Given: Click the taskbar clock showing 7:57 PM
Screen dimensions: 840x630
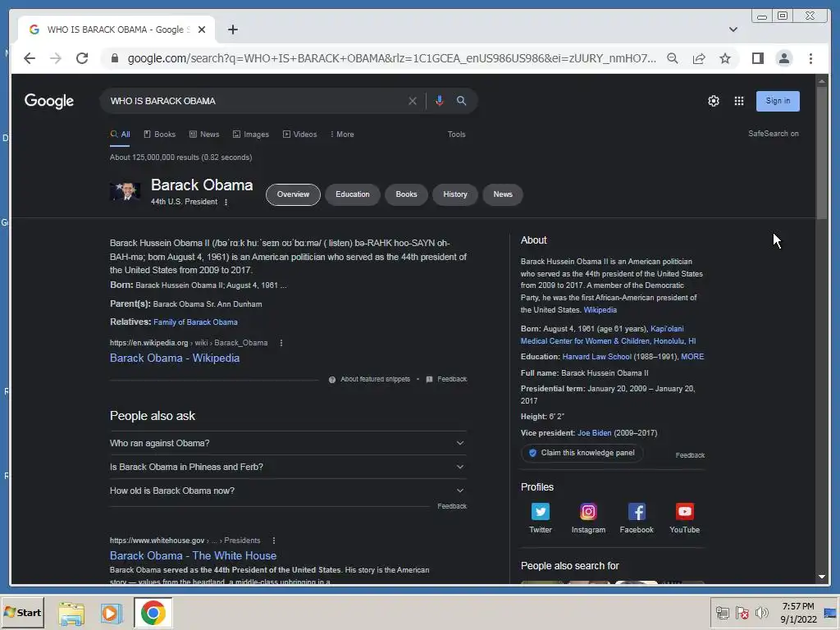Looking at the screenshot, I should coord(798,612).
